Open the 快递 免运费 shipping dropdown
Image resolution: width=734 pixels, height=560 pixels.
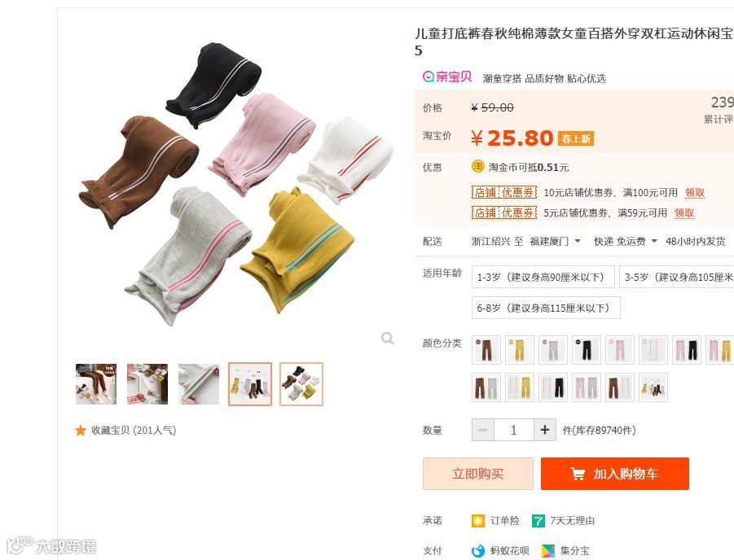pos(626,242)
